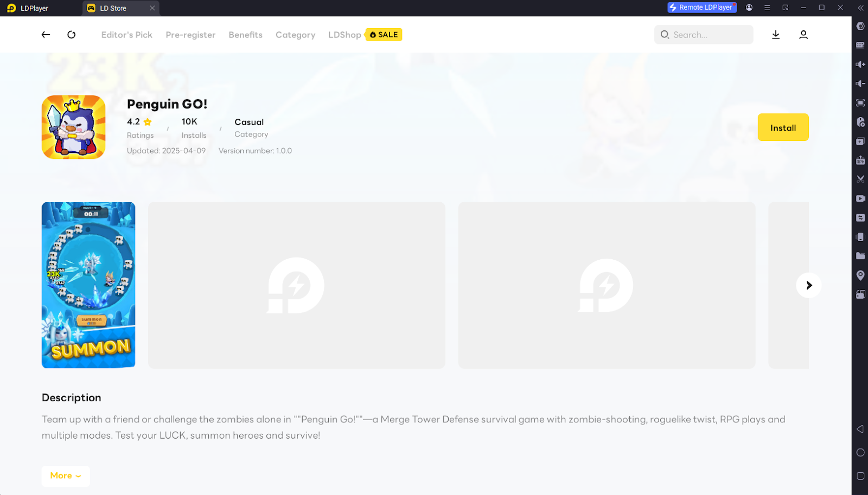The height and width of the screenshot is (495, 868).
Task: Increase volume using sidebar speaker plus
Action: pos(860,65)
